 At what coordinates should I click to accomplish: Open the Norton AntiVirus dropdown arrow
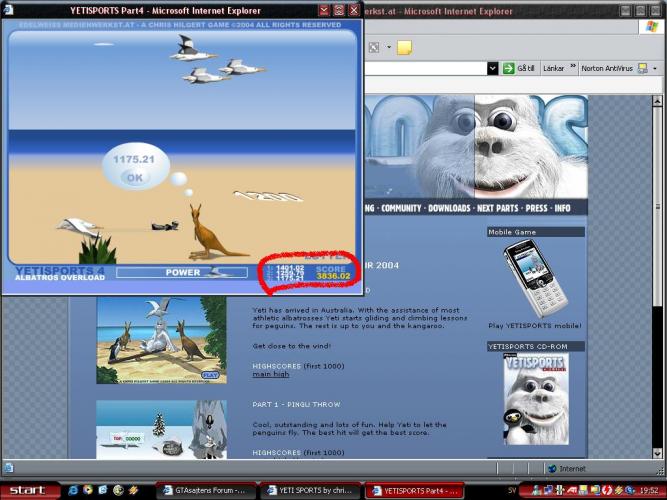tap(655, 68)
